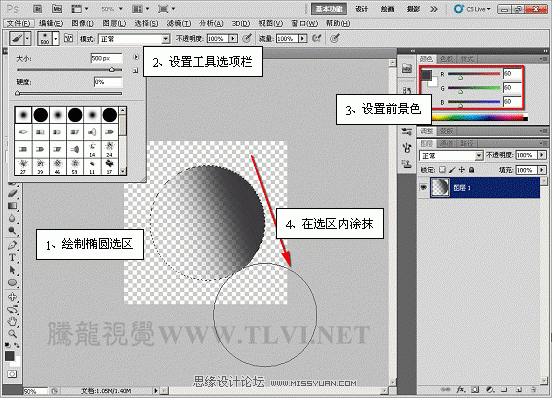
Task: Select the Blur tool
Action: [x=12, y=218]
